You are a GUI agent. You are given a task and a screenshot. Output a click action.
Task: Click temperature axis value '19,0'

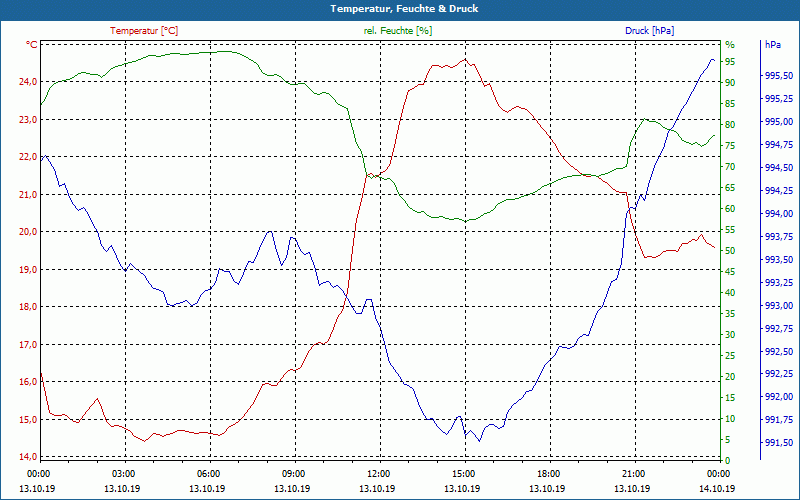pos(29,269)
